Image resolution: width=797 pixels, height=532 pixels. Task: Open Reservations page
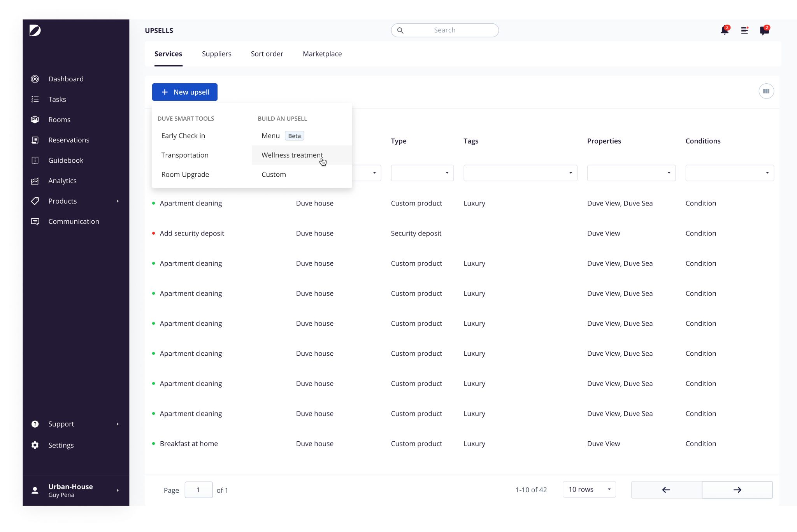pos(69,140)
